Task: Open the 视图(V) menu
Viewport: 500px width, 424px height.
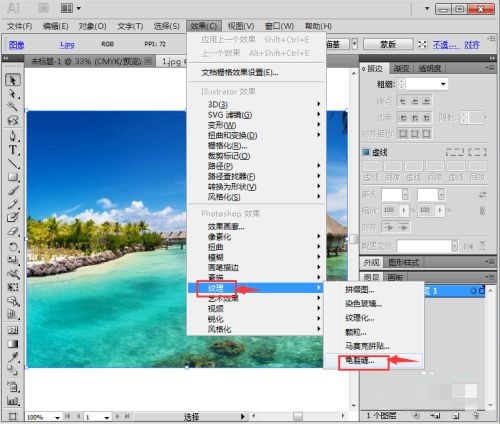Action: (x=241, y=26)
